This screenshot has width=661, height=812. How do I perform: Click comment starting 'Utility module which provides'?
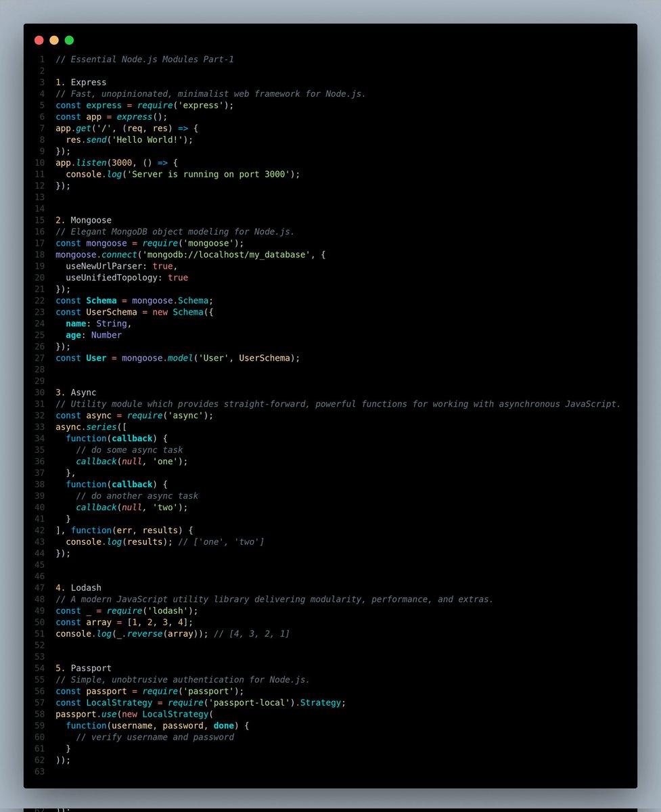(x=338, y=404)
